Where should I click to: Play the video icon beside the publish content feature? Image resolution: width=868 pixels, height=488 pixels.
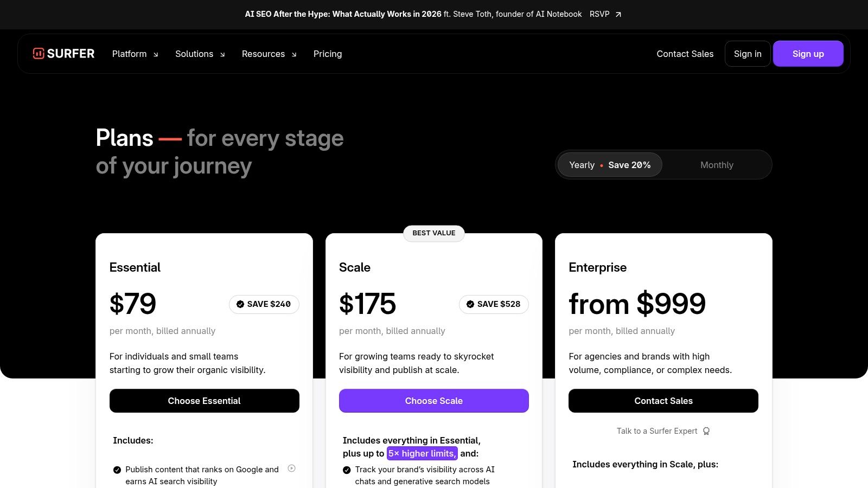coord(292,468)
